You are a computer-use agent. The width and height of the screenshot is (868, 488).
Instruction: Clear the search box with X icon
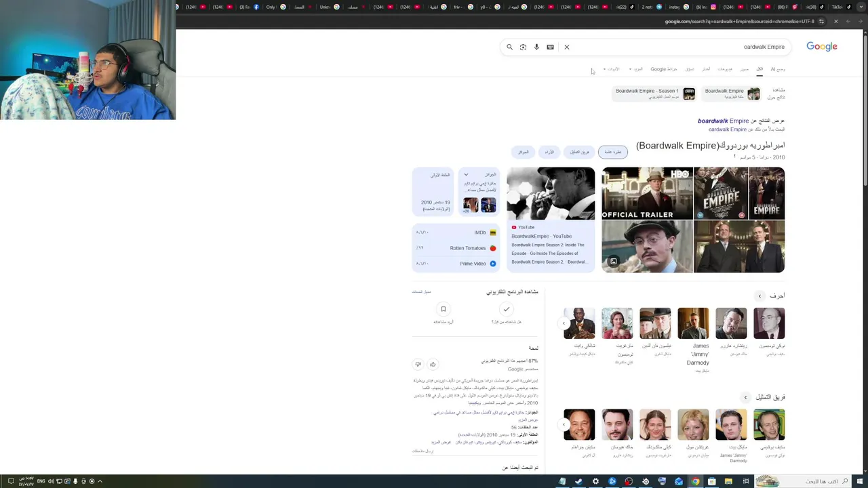pyautogui.click(x=567, y=47)
